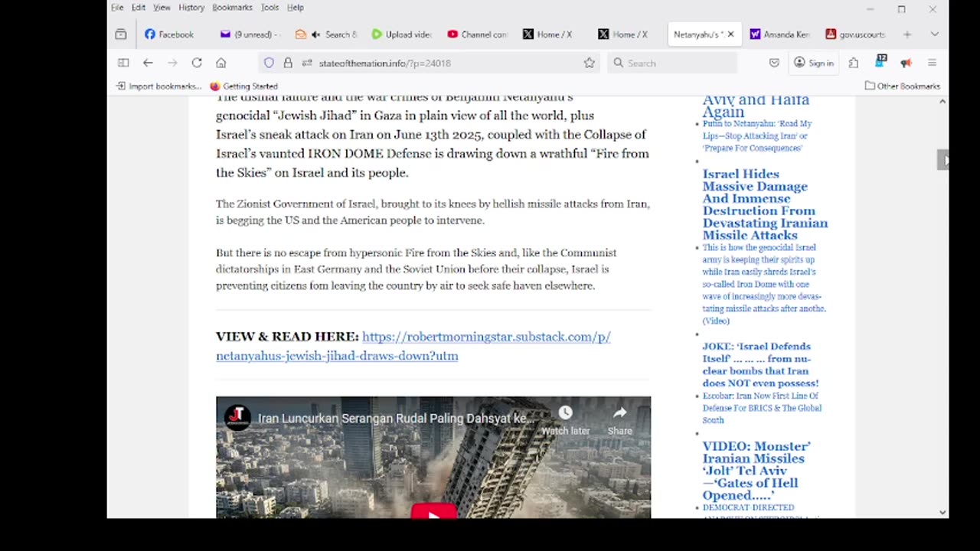The width and height of the screenshot is (980, 551).
Task: Open the robertmorningstar substack link
Action: coord(413,346)
